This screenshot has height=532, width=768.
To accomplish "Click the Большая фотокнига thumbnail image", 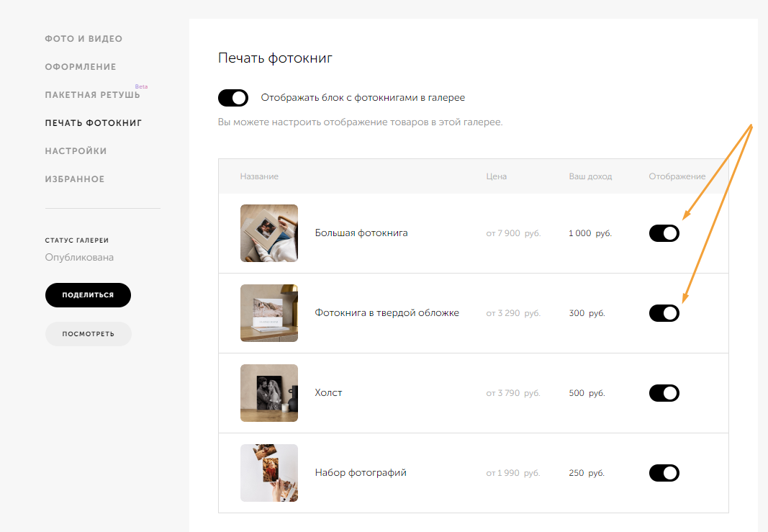I will [x=268, y=233].
